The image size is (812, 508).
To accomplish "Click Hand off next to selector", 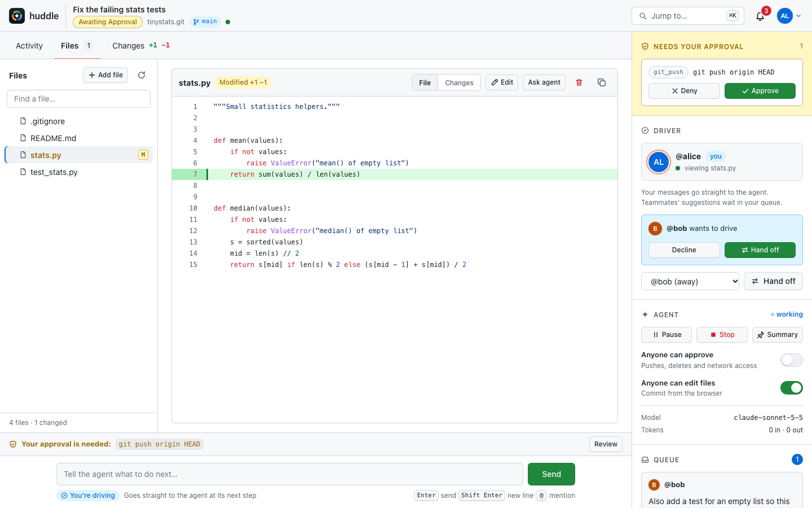I will [x=773, y=281].
